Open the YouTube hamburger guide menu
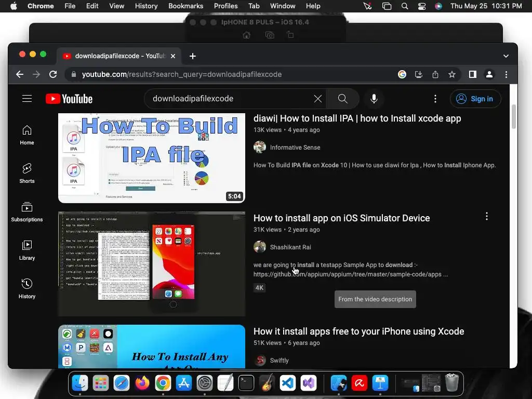532x399 pixels. coord(27,99)
